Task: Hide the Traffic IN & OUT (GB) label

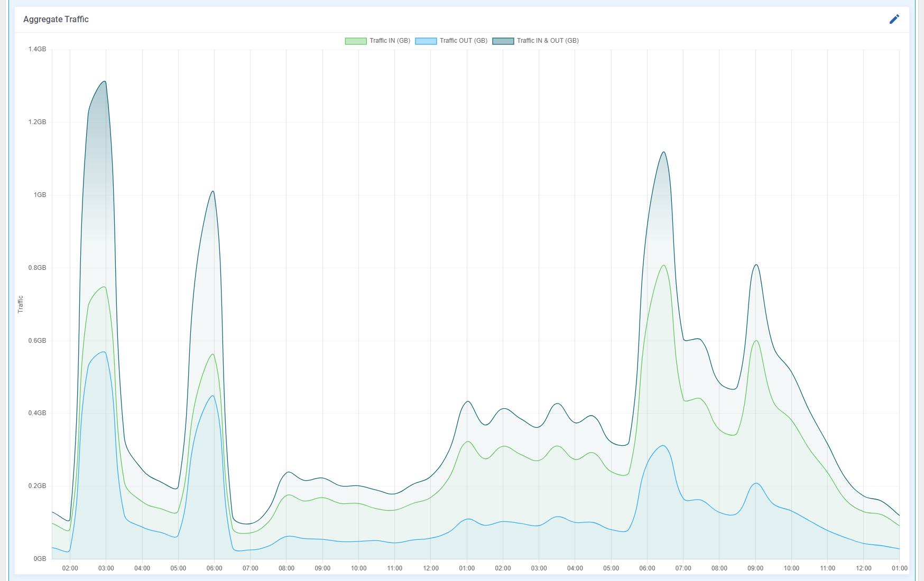Action: (x=548, y=41)
